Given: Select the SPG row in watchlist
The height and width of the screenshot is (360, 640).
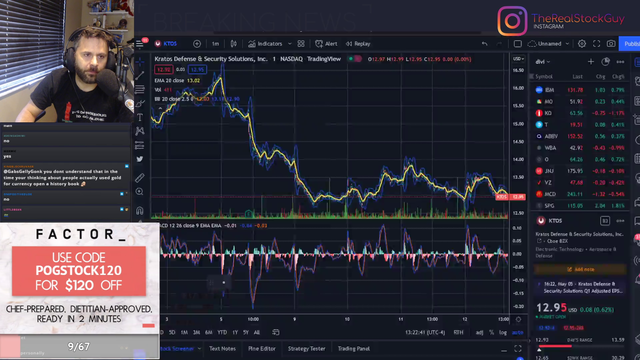Looking at the screenshot, I should coord(580,206).
